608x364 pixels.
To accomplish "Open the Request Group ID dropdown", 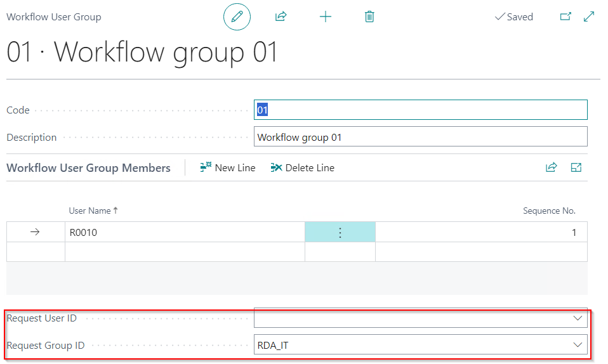I will (x=578, y=344).
